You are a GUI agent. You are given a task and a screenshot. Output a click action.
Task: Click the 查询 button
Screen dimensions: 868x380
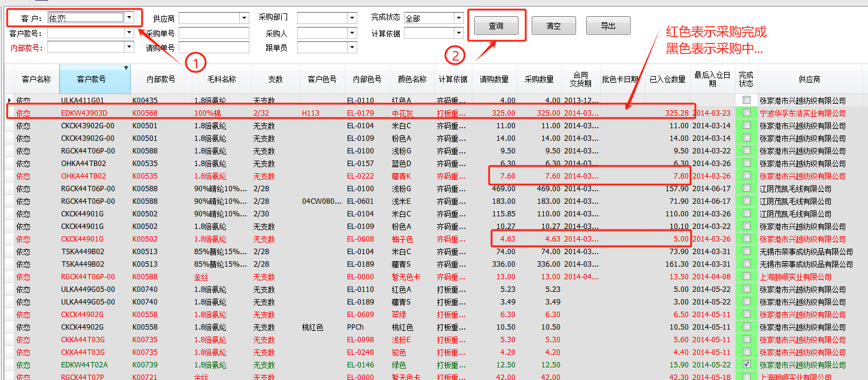point(496,26)
